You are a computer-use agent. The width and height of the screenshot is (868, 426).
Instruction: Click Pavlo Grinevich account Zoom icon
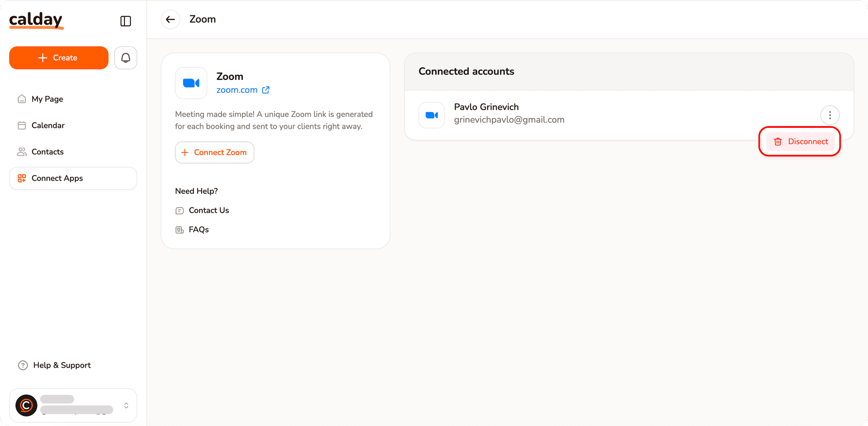pyautogui.click(x=432, y=115)
